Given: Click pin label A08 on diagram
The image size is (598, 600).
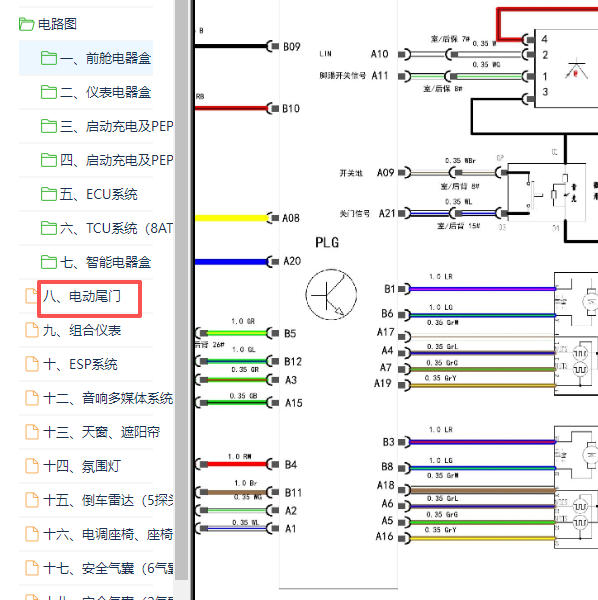Looking at the screenshot, I should pos(291,218).
